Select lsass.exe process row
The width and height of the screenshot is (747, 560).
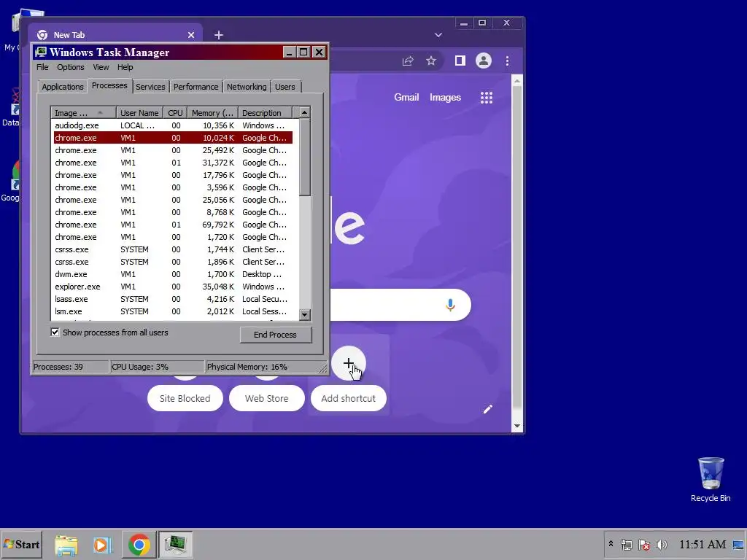[x=172, y=299]
